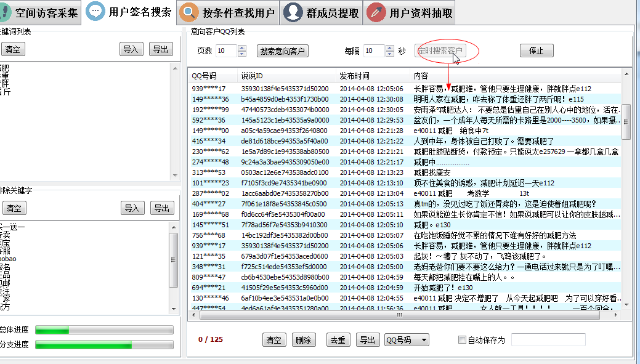This screenshot has height=364, width=640.
Task: Select row with QQ 145*****51
Action: click(406, 225)
